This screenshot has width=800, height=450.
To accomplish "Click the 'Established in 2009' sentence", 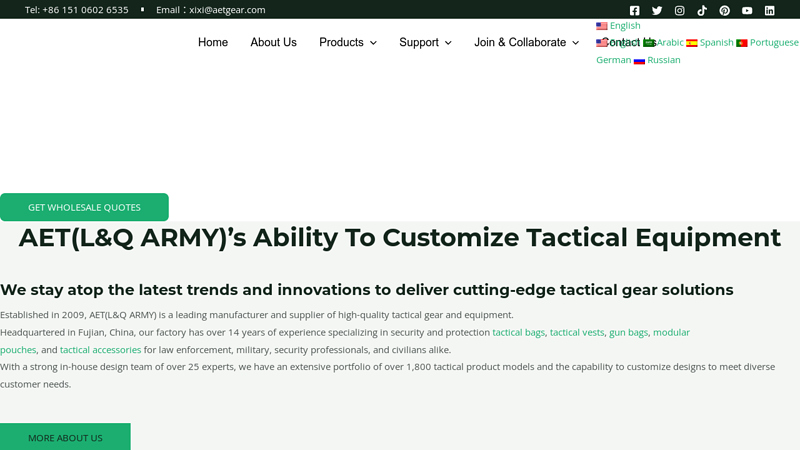I will [x=257, y=315].
